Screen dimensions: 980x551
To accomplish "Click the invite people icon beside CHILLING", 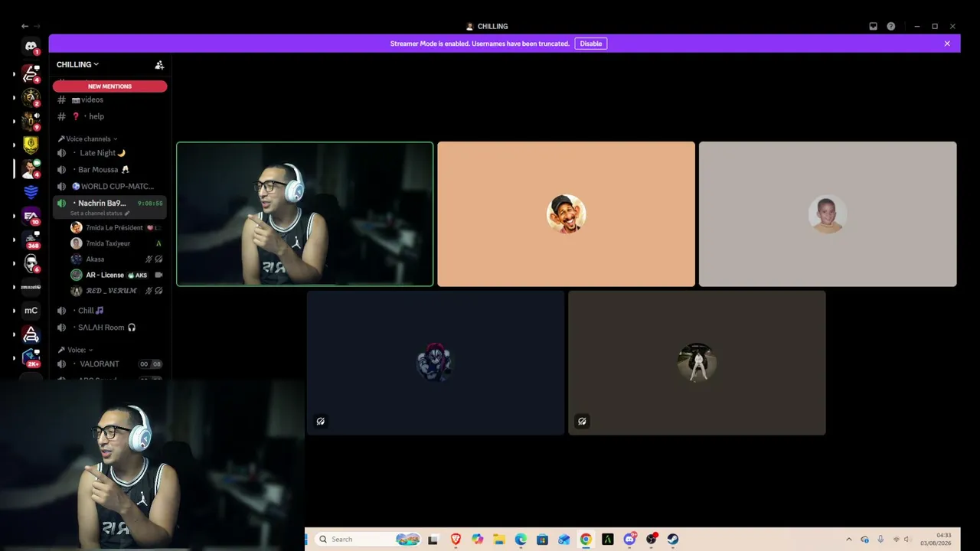I will pyautogui.click(x=159, y=65).
